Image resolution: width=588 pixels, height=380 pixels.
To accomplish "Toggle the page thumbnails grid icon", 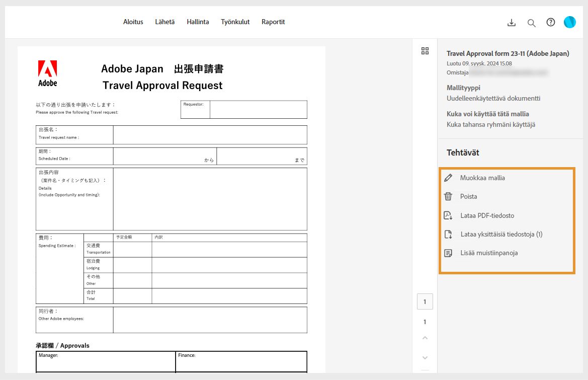I will click(425, 51).
